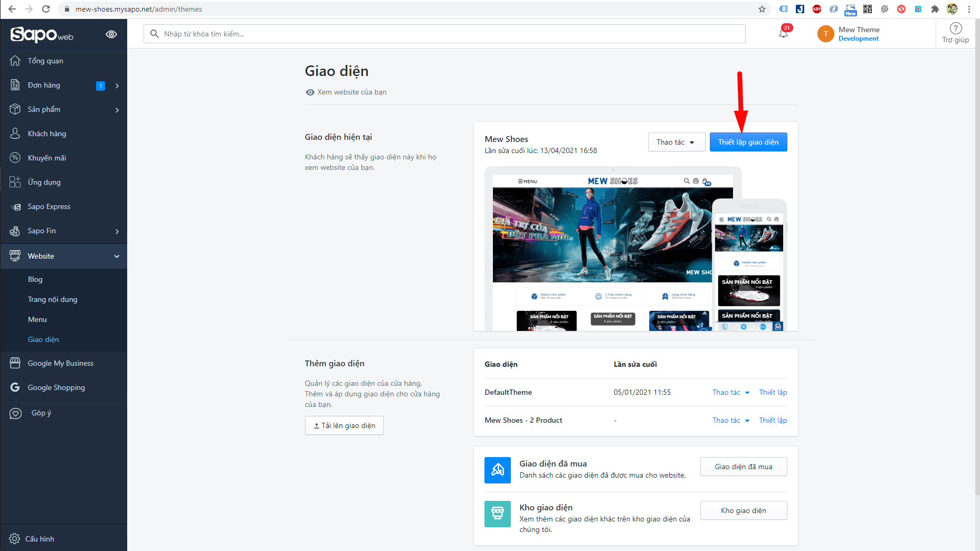Click the Trợ giúp help icon

tap(956, 28)
